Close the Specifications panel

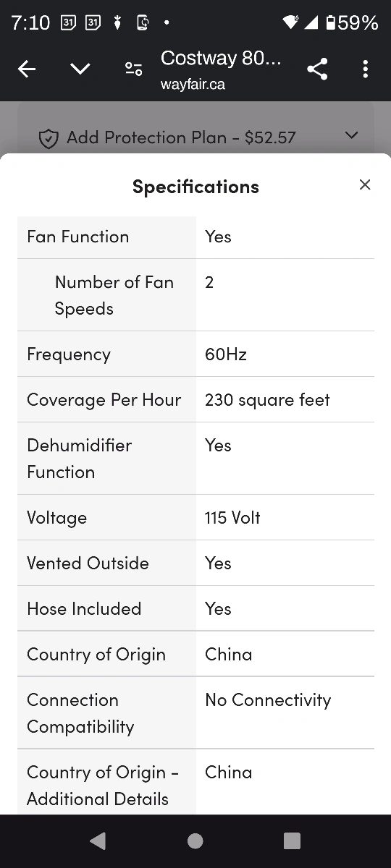click(365, 184)
